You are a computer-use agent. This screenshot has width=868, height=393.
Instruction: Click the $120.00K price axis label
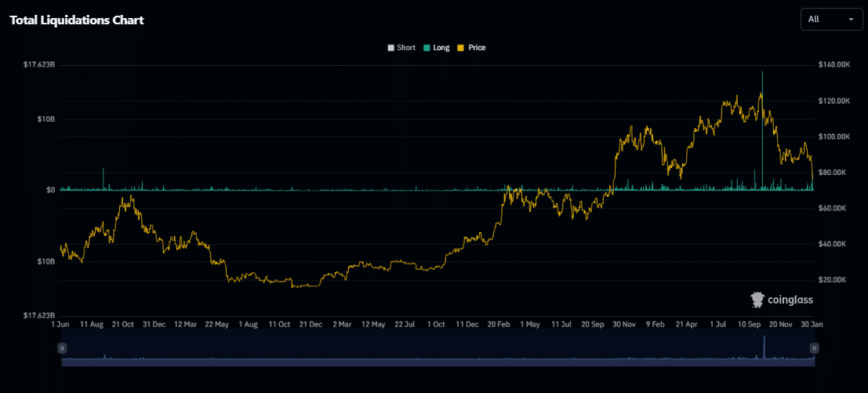tap(833, 100)
